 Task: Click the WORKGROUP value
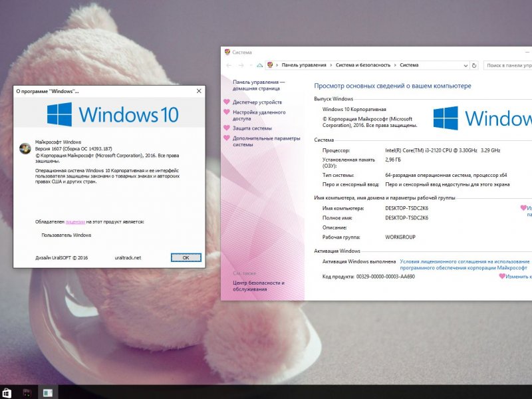400,237
